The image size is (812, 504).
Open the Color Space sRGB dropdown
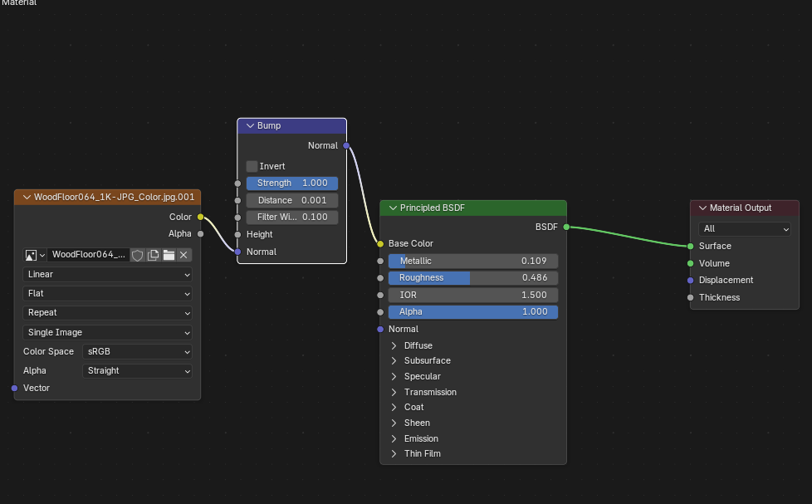[137, 352]
